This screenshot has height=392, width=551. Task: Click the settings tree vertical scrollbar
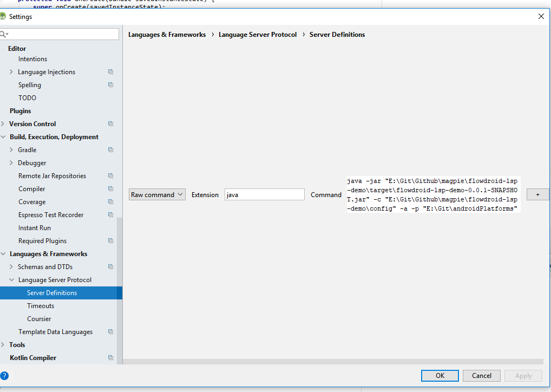coord(120,291)
